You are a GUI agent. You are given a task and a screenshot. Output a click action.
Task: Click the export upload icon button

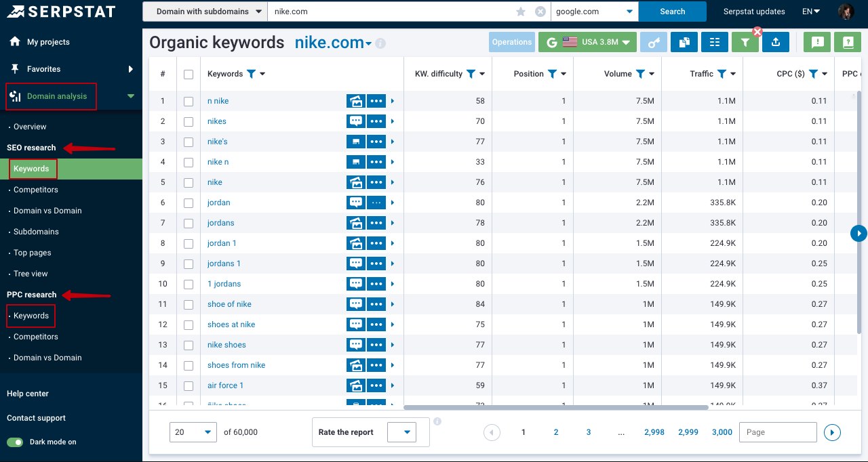pos(776,42)
